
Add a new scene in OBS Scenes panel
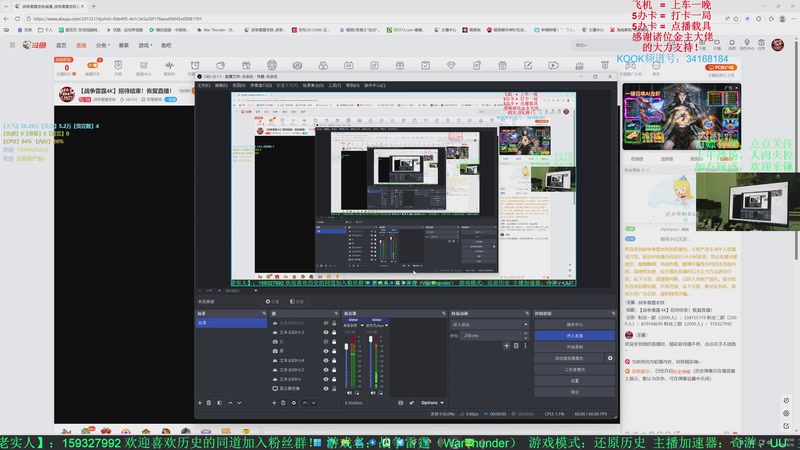pyautogui.click(x=200, y=403)
